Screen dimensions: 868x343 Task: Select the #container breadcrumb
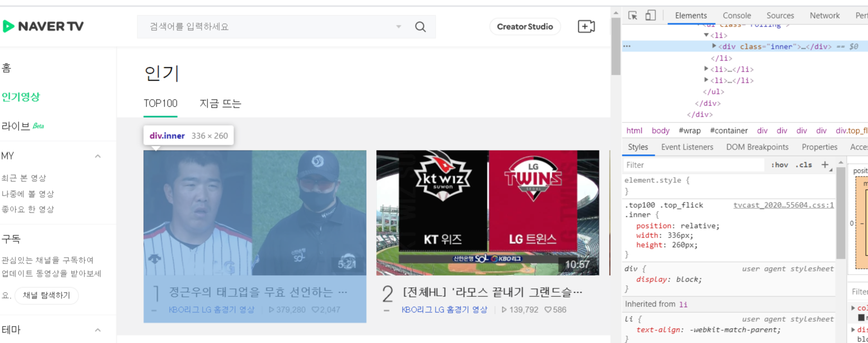pyautogui.click(x=729, y=130)
